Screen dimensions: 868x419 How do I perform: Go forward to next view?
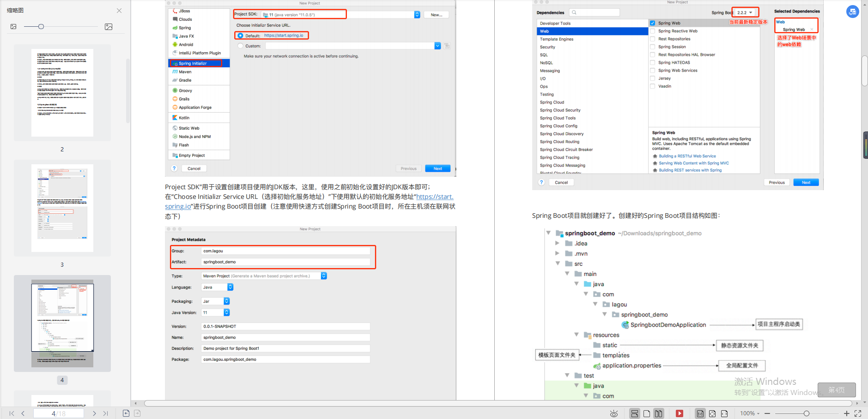coord(137,413)
